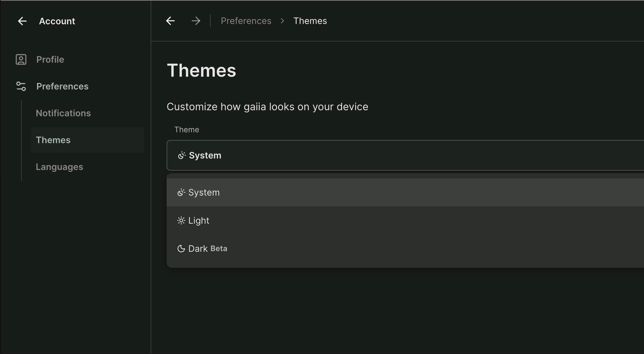Click the Account heading text

click(x=57, y=21)
